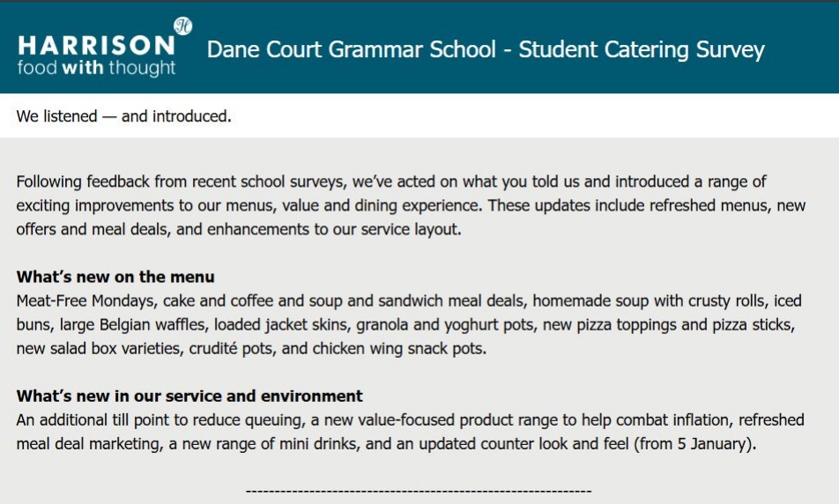Click the circular H emblem above the logo
Viewport: 839px width, 504px height.
(x=182, y=26)
